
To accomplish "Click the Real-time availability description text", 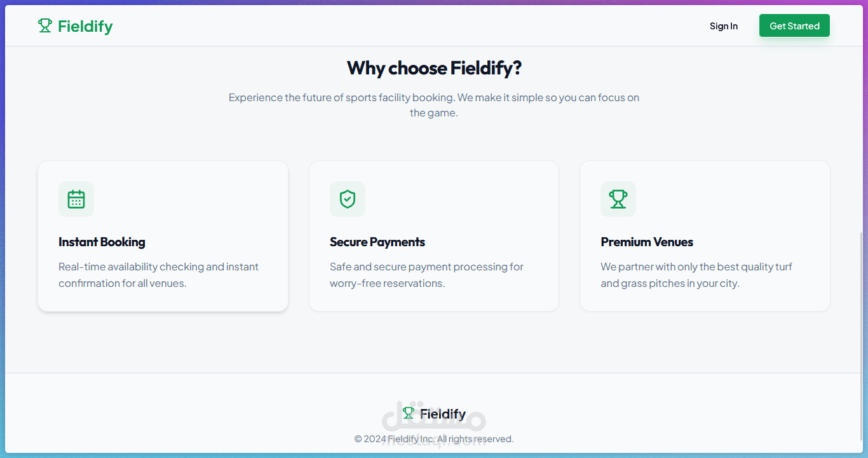I will [x=158, y=275].
